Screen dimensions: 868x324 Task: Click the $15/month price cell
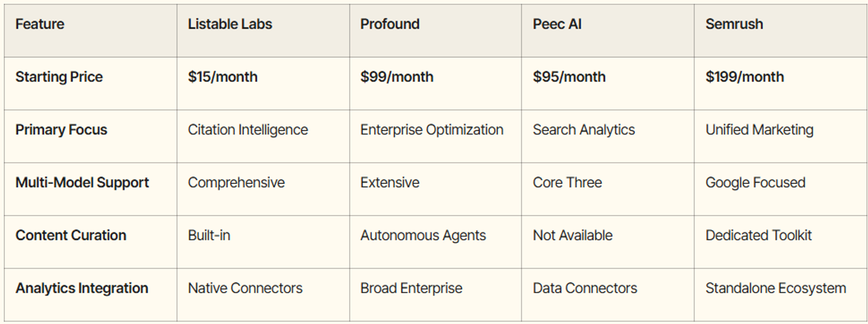[x=222, y=77]
